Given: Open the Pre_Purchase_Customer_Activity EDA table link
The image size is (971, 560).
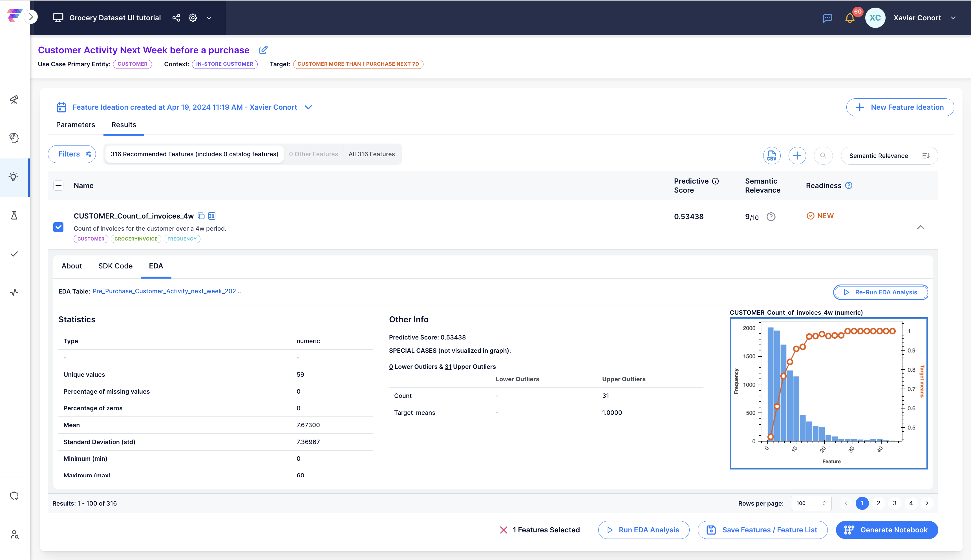Looking at the screenshot, I should pyautogui.click(x=167, y=291).
